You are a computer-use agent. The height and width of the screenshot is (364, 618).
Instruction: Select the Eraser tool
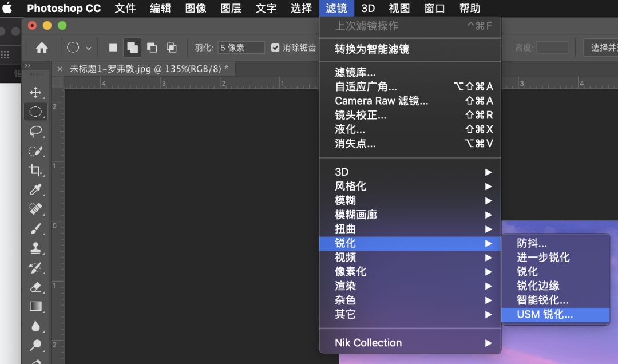(x=35, y=287)
